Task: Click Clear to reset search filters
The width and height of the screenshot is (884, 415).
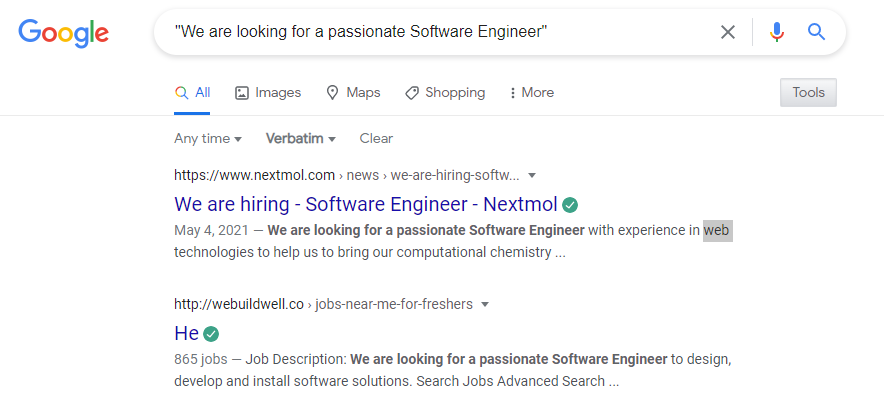Action: click(376, 139)
